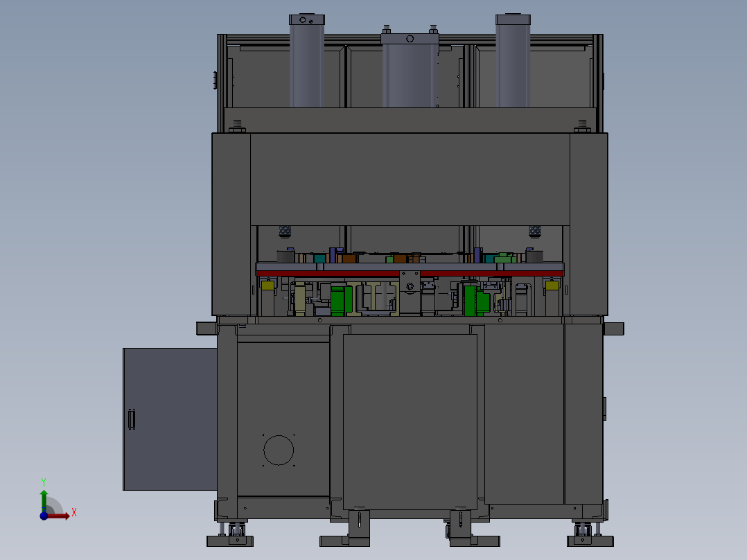Click the green Y axis arrow of the triad
The width and height of the screenshot is (747, 560).
[x=44, y=500]
